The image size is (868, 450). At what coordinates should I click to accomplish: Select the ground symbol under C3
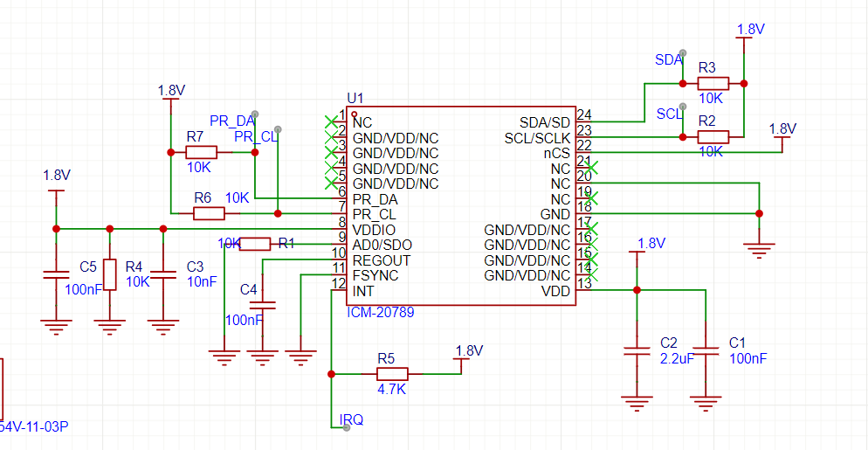(x=163, y=327)
